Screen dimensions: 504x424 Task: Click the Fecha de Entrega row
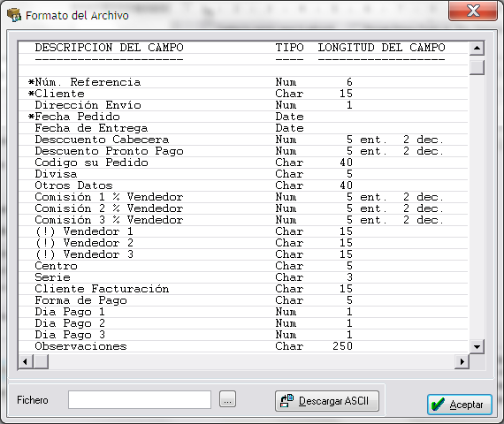[x=243, y=128]
